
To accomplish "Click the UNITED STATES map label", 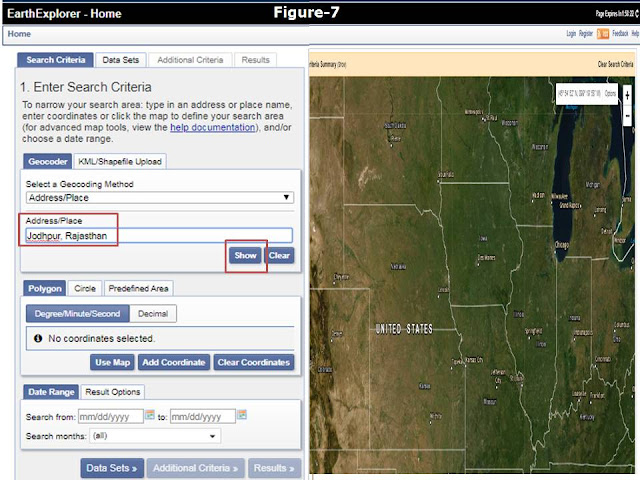I will point(404,329).
